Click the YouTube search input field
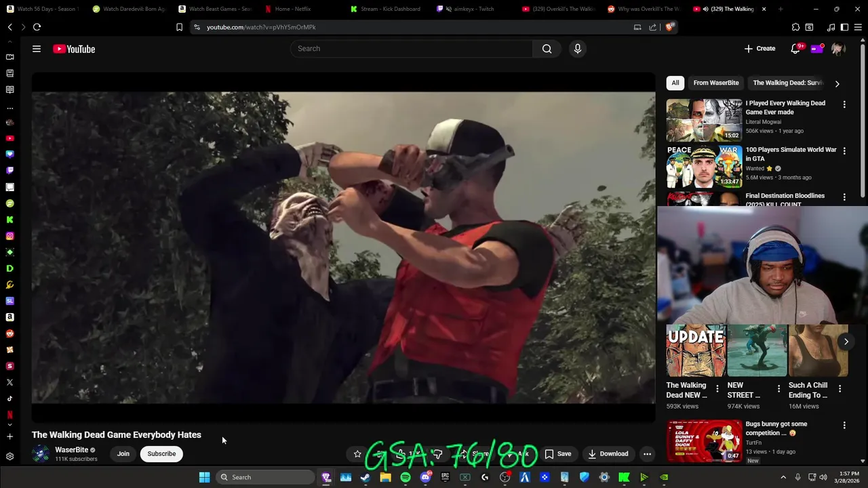 click(x=411, y=49)
